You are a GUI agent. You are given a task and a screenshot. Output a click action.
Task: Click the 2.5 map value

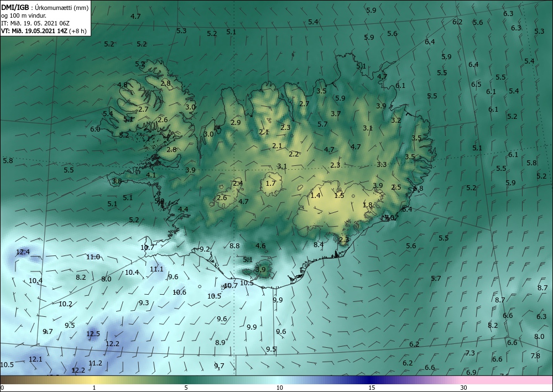[396, 187]
